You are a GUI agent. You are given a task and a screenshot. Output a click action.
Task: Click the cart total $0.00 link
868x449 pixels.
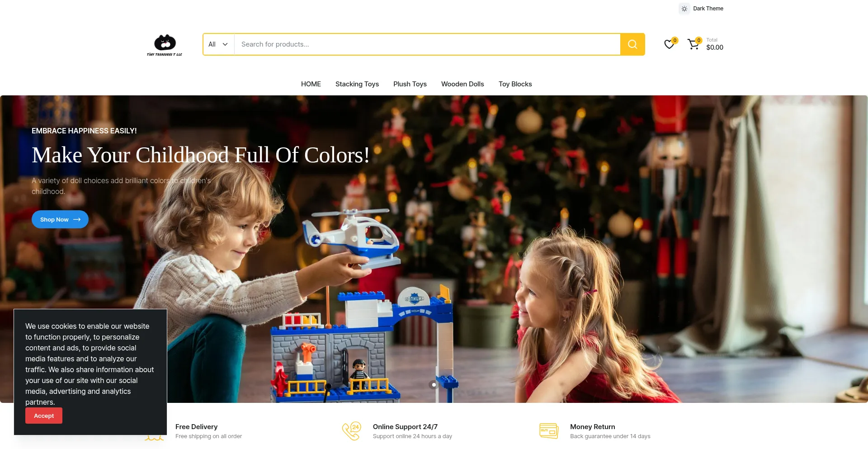pos(715,47)
